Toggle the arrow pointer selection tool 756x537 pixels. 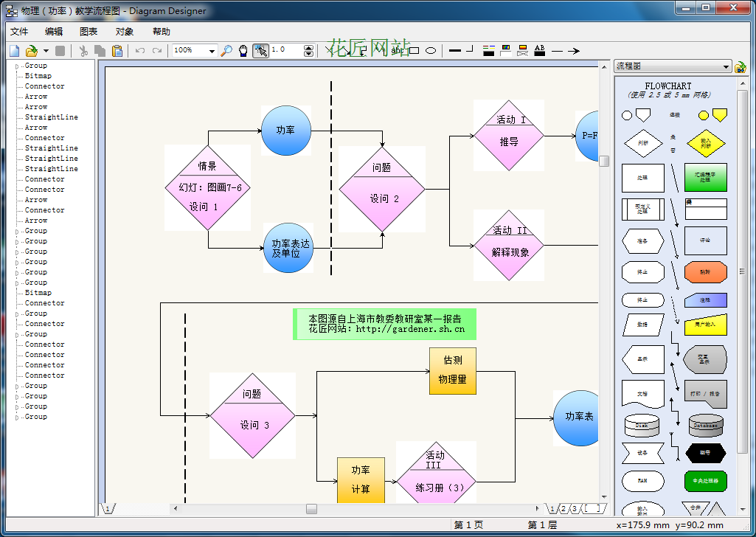(x=260, y=51)
